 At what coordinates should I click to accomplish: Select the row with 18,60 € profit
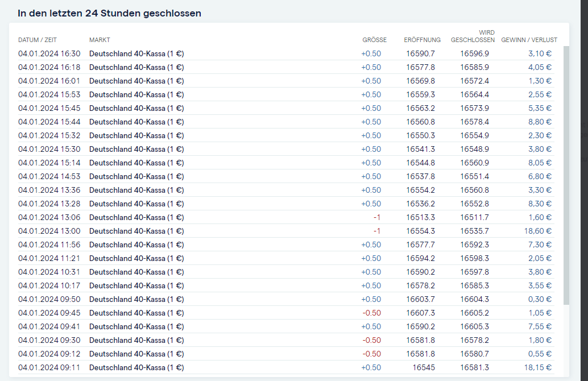tap(285, 231)
